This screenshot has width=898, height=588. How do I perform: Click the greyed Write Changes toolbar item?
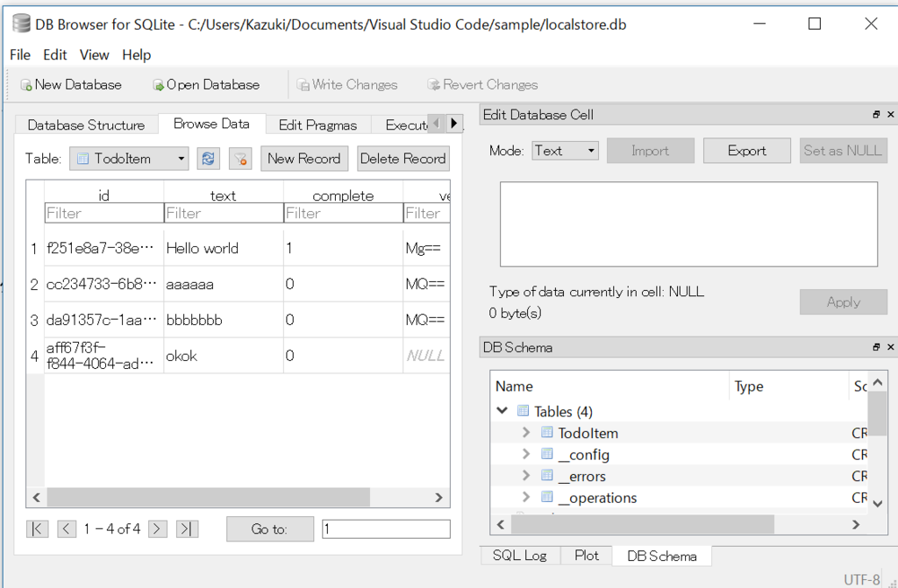(x=347, y=85)
